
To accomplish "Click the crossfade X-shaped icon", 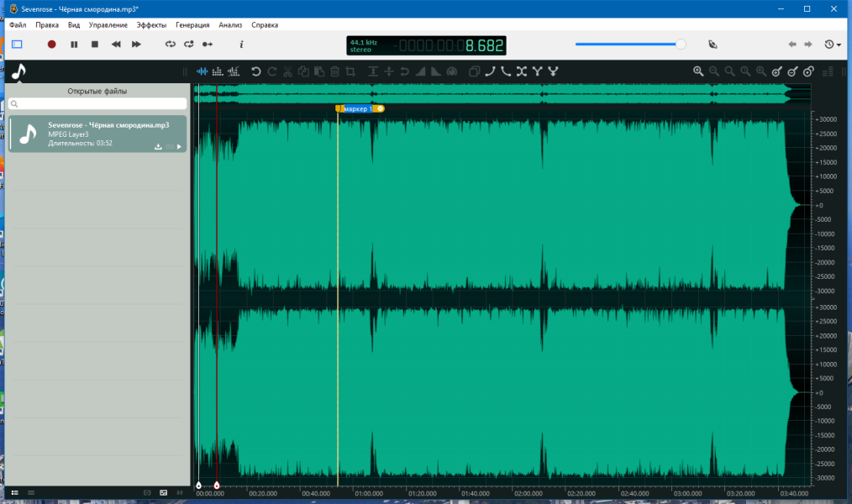I will coord(522,71).
